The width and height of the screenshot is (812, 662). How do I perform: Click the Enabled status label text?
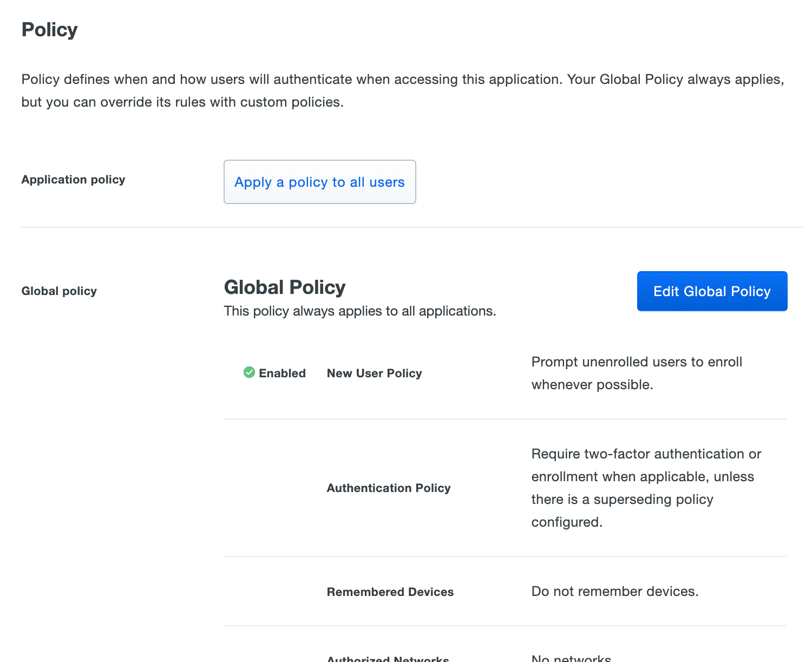tap(282, 373)
